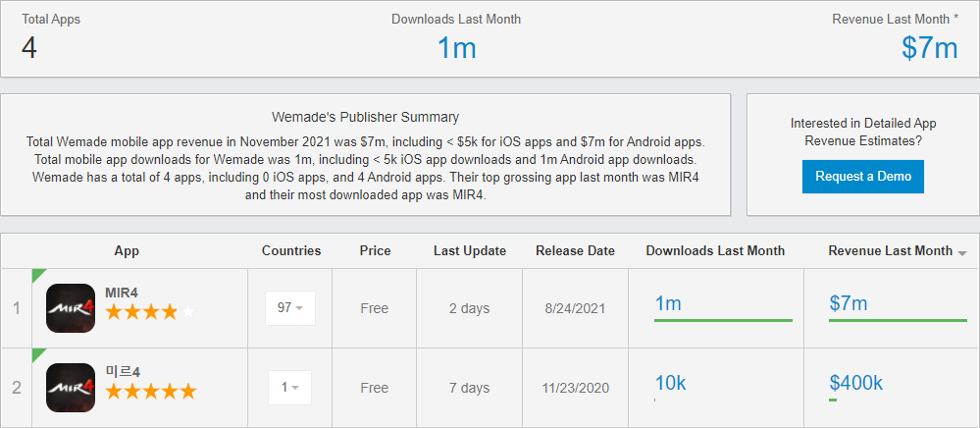Click the green download bar for MIR4

723,320
